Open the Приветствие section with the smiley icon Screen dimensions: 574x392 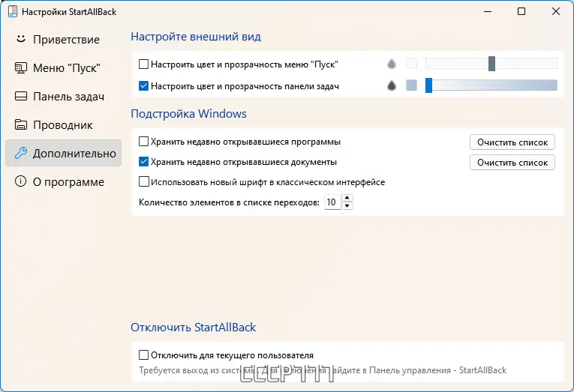21,39
